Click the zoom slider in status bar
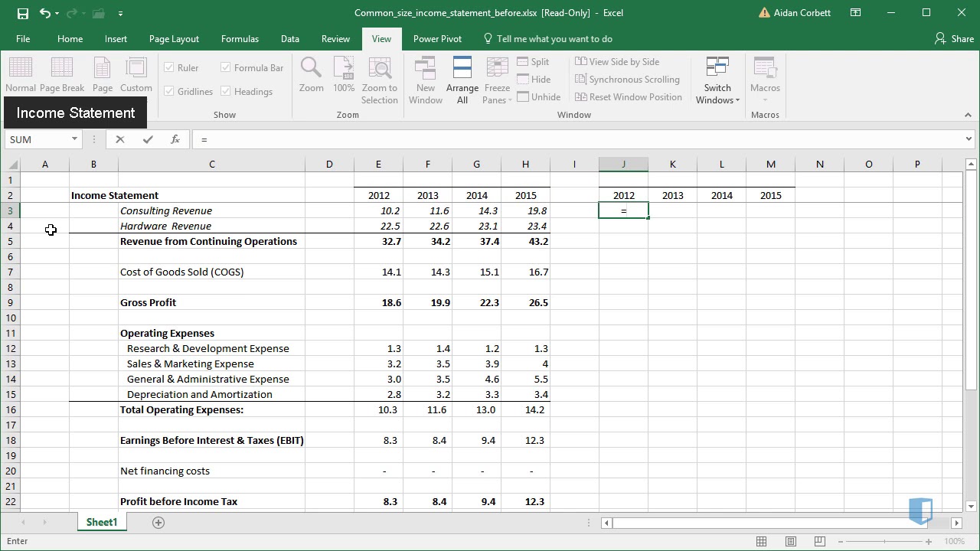Viewport: 980px width, 551px height. (x=884, y=541)
